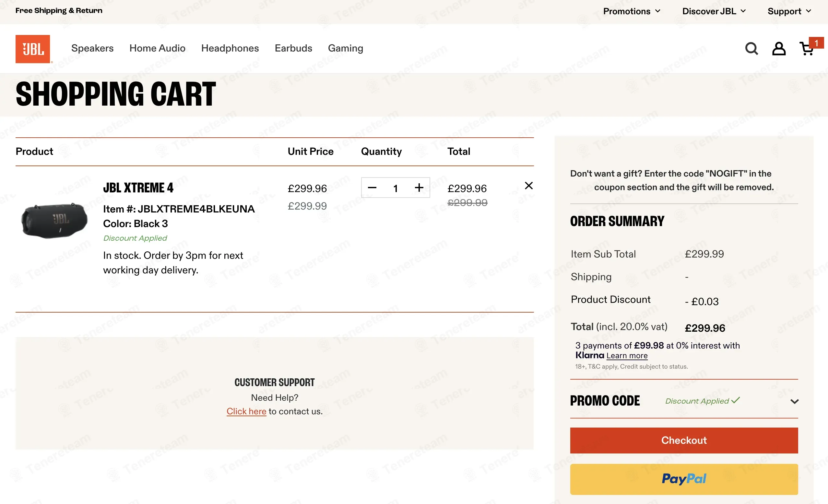
Task: Click the struck-through £299.99 total price
Action: pyautogui.click(x=467, y=202)
